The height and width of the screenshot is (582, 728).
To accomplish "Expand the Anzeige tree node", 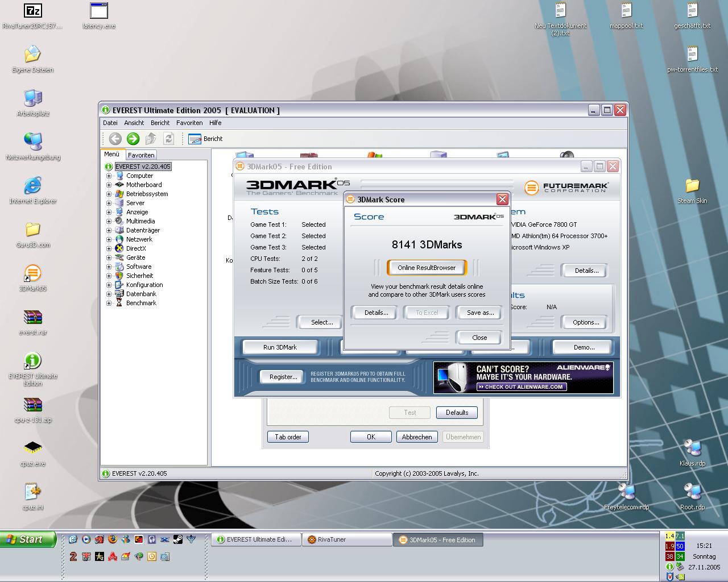I will pyautogui.click(x=109, y=212).
